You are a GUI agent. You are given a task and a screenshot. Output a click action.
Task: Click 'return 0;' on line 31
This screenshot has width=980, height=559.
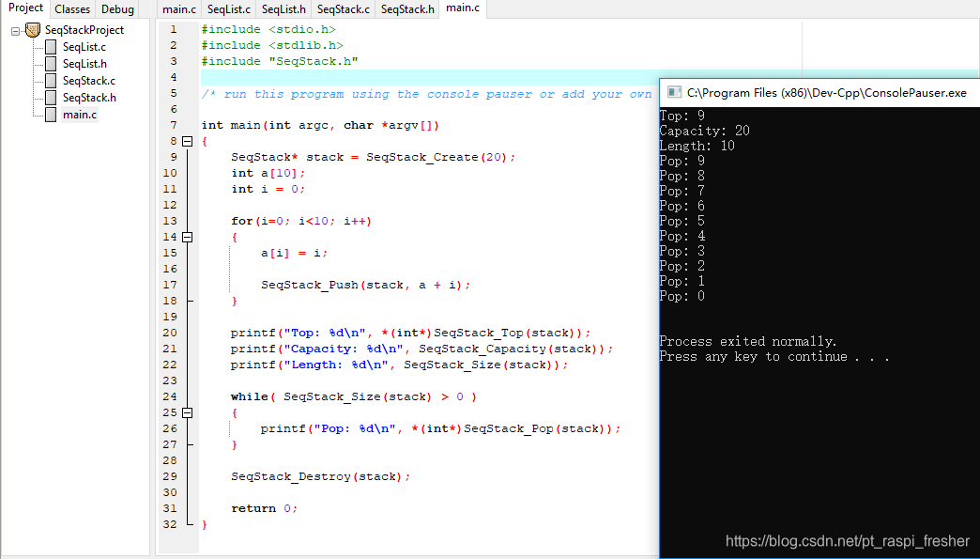click(x=265, y=508)
